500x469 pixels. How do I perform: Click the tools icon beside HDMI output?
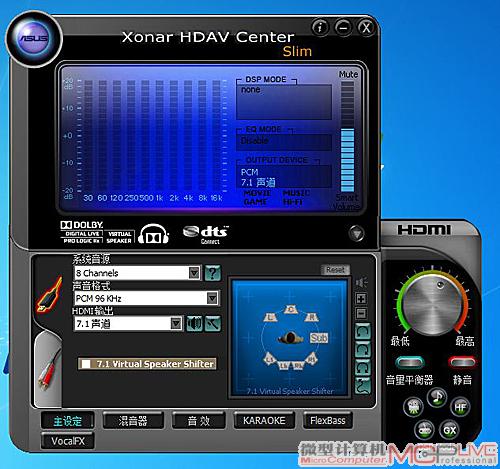click(x=213, y=324)
